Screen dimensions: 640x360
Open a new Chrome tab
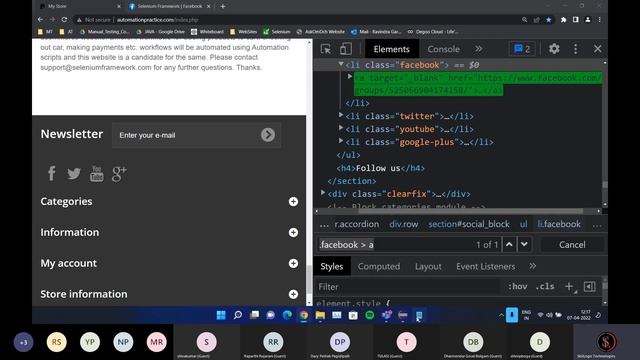(x=223, y=6)
